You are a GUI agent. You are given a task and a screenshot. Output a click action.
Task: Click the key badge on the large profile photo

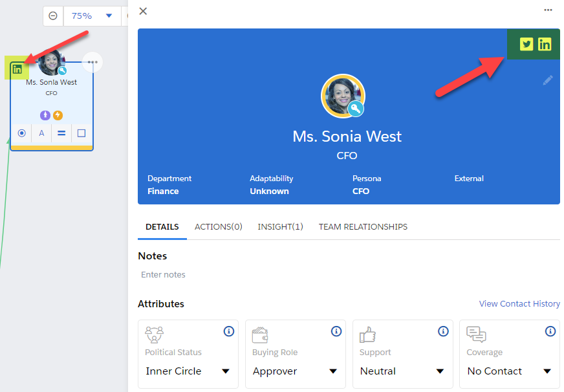point(356,109)
